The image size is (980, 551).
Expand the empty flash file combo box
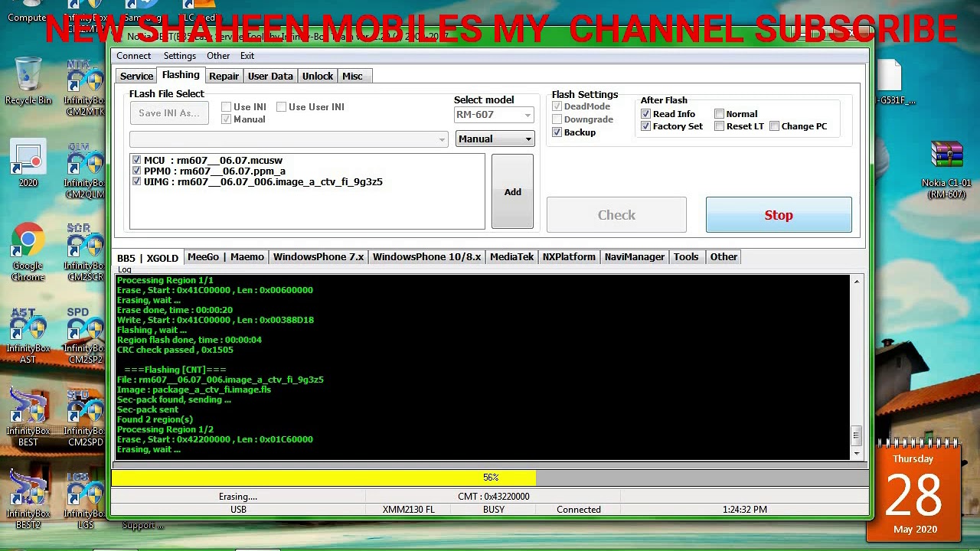289,139
